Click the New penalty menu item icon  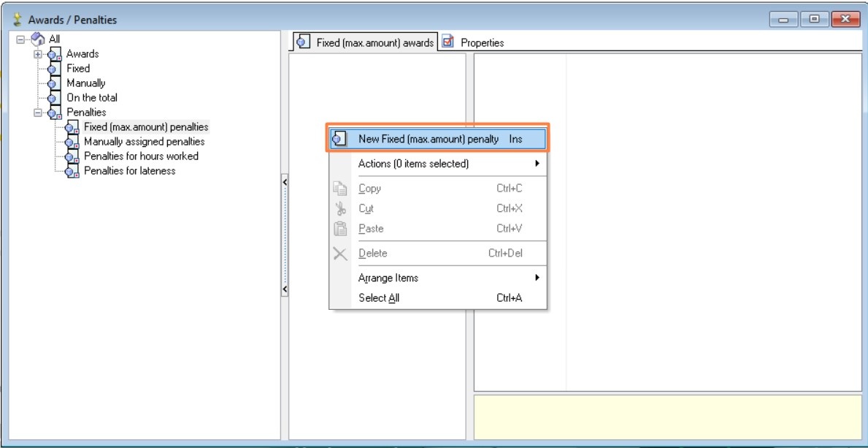tap(339, 139)
